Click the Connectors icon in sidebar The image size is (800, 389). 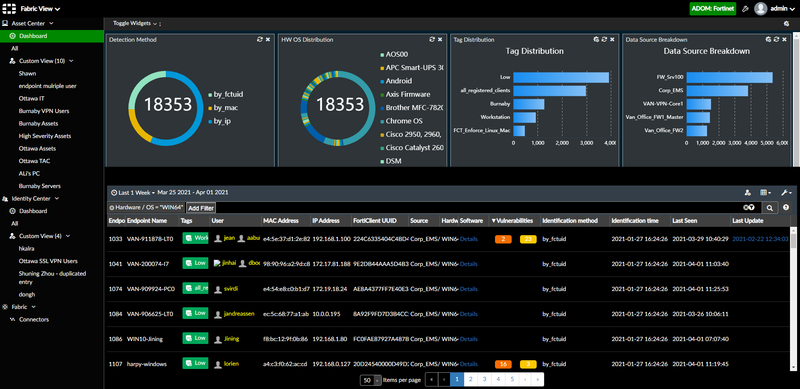coord(13,320)
